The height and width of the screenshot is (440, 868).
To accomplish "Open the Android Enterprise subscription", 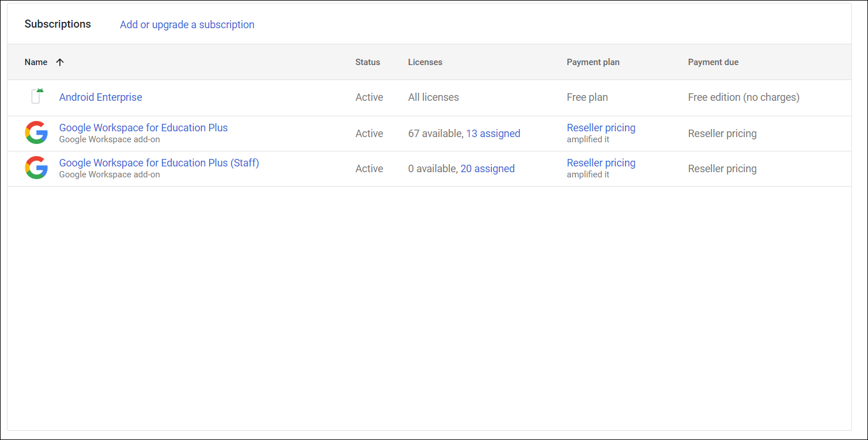I will coord(101,97).
